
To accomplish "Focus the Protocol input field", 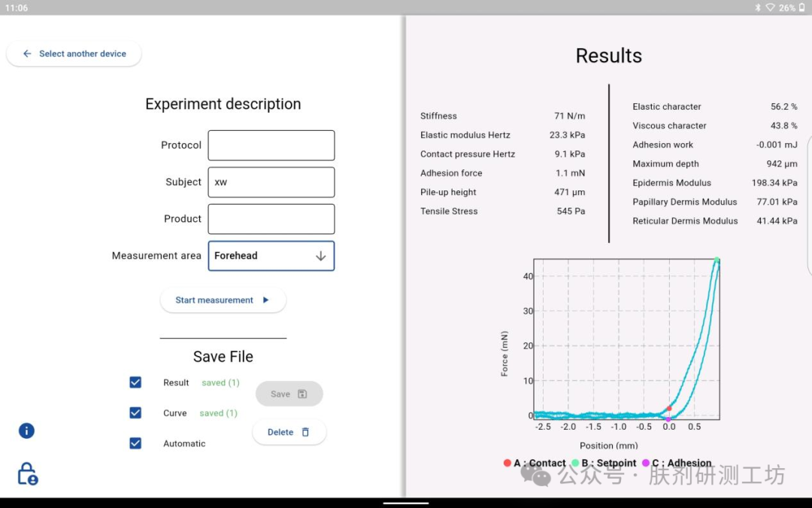I will (x=271, y=145).
